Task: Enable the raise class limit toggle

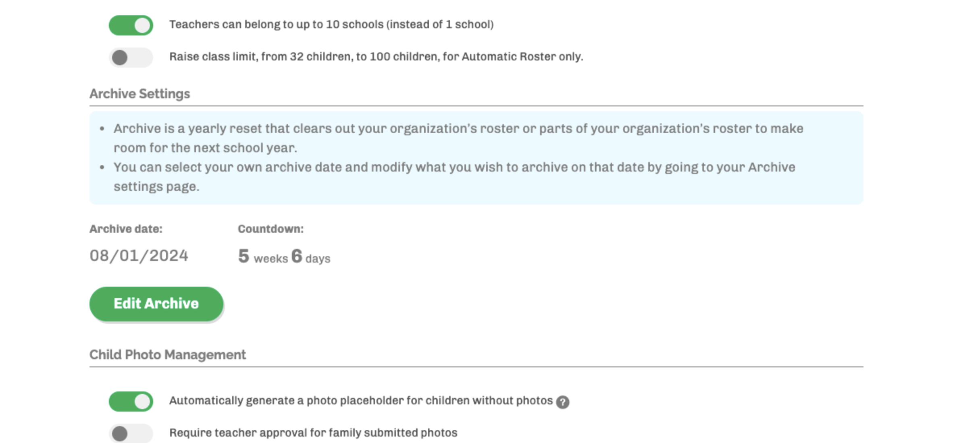Action: pyautogui.click(x=131, y=58)
